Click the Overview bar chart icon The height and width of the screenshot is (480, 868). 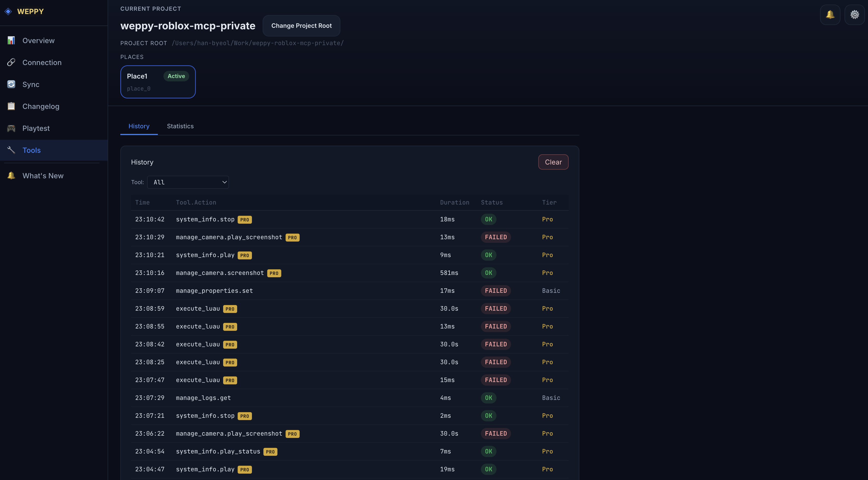click(11, 41)
